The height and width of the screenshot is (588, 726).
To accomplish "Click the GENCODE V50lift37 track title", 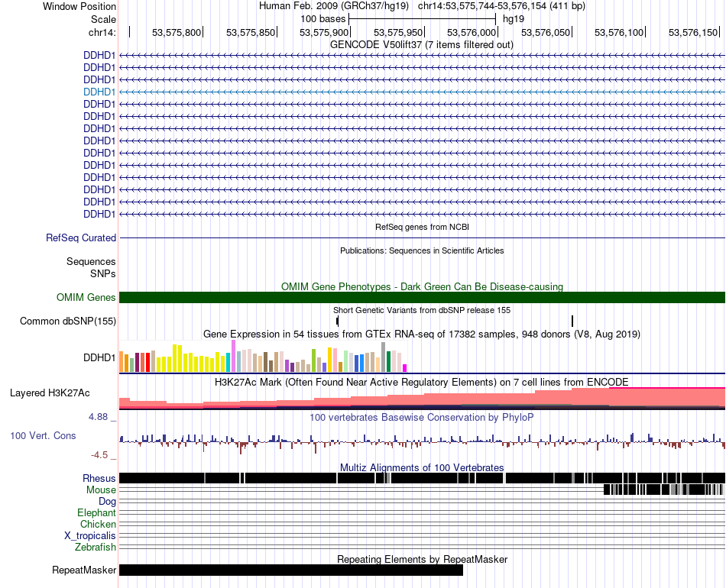I will pyautogui.click(x=422, y=45).
